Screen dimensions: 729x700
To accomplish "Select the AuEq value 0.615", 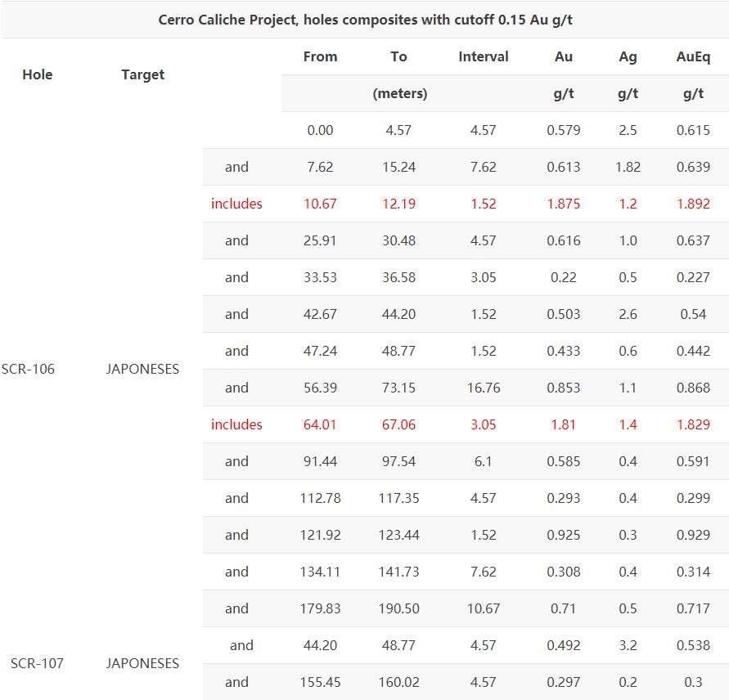I will [693, 130].
